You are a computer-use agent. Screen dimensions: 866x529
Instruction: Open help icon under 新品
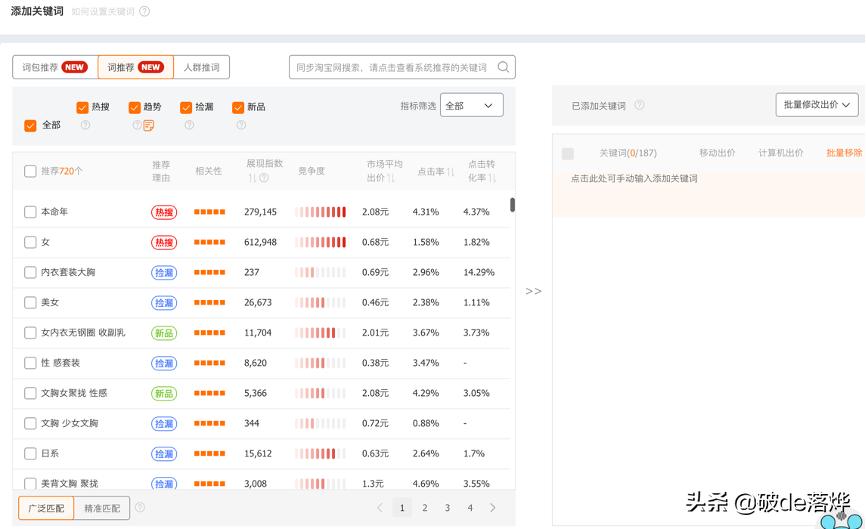(x=241, y=125)
